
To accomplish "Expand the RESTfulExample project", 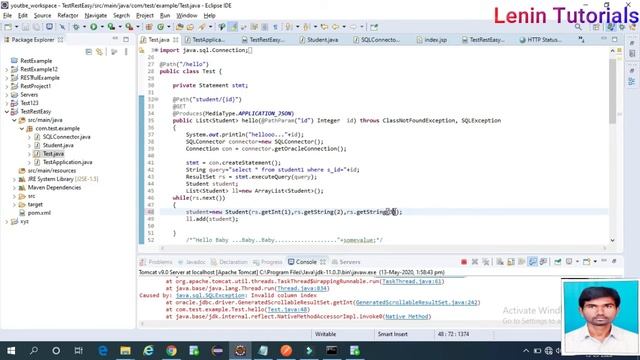I will (x=7, y=78).
